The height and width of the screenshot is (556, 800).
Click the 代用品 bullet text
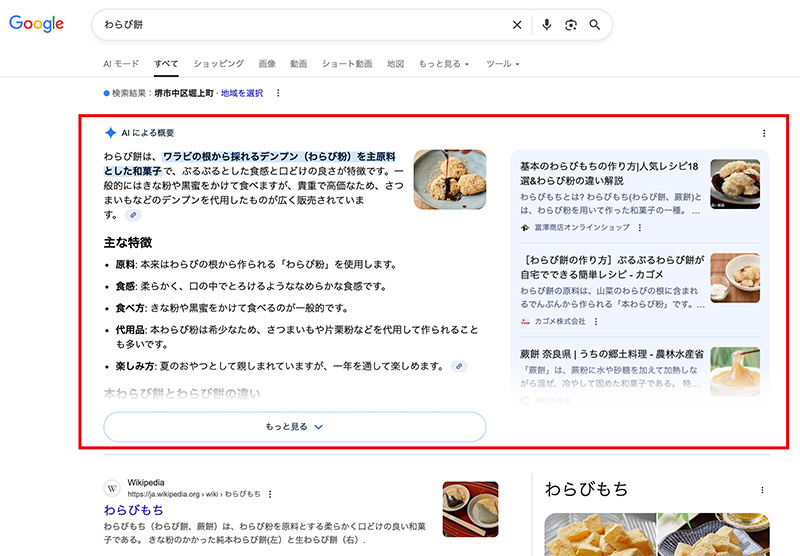click(x=296, y=337)
